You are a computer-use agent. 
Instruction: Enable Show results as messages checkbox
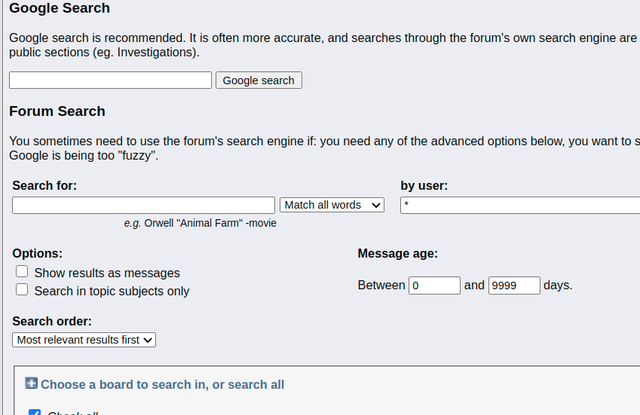pyautogui.click(x=22, y=271)
